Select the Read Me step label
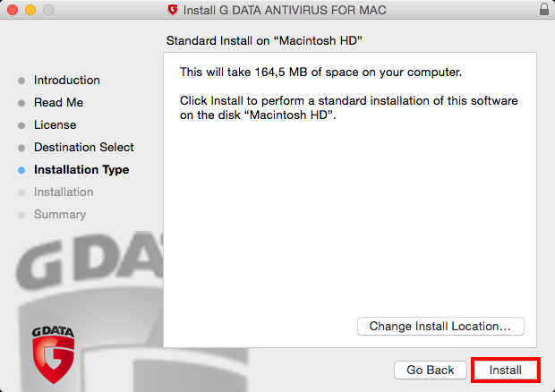 (x=58, y=103)
